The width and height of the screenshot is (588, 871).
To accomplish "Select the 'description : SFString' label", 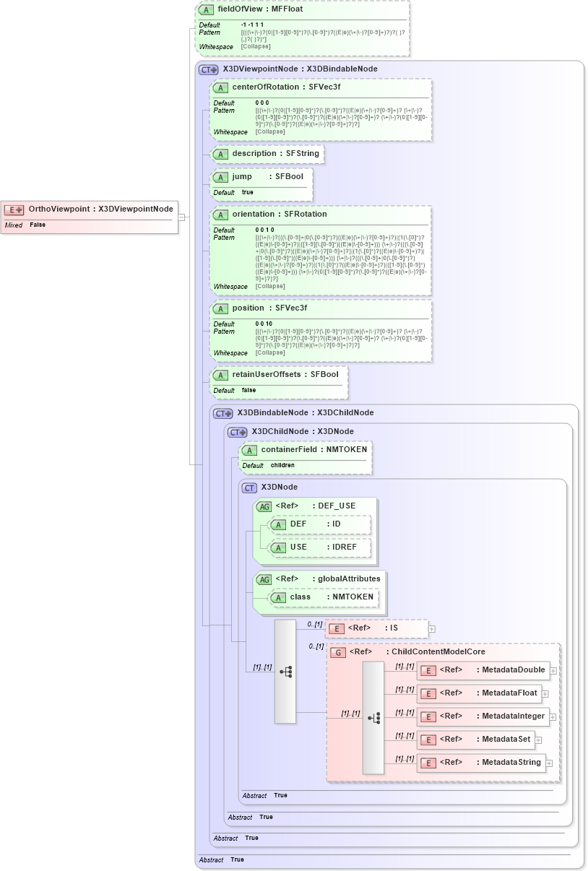I will [275, 154].
